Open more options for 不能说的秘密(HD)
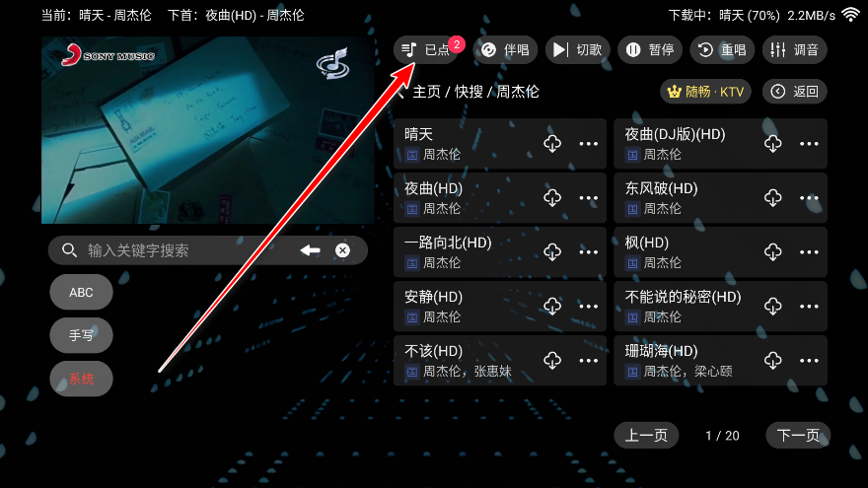 [809, 306]
